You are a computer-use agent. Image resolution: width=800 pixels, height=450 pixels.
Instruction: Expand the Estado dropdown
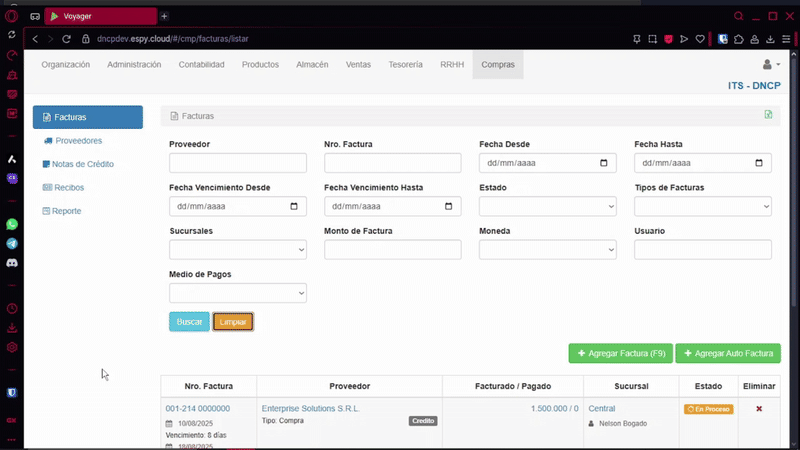(x=547, y=207)
